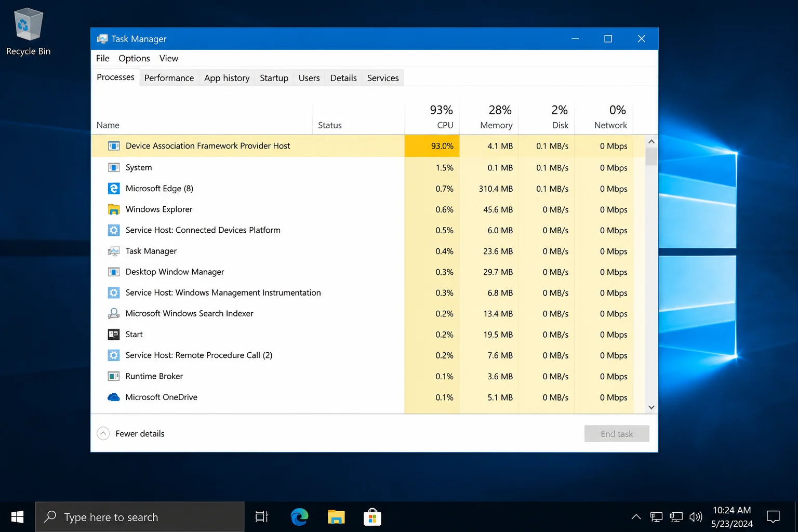This screenshot has width=798, height=532.
Task: Click the first monitor-shaped tray icon
Action: coord(656,517)
